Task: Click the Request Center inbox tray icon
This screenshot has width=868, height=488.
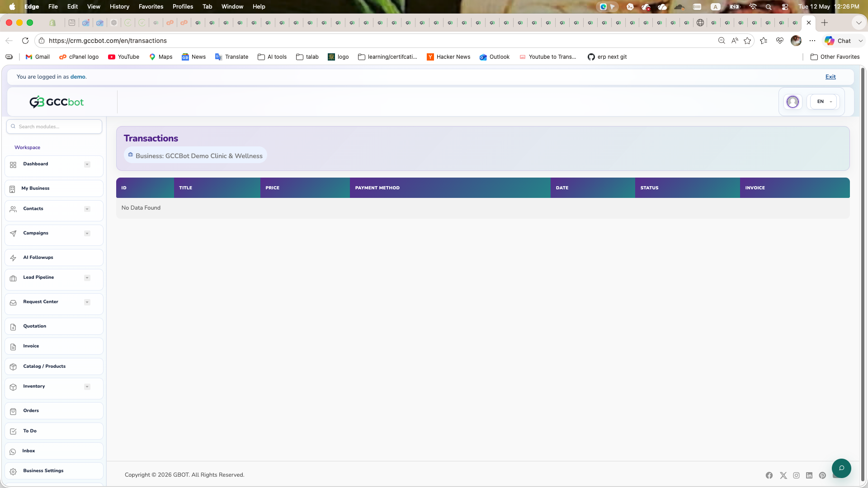Action: [13, 303]
